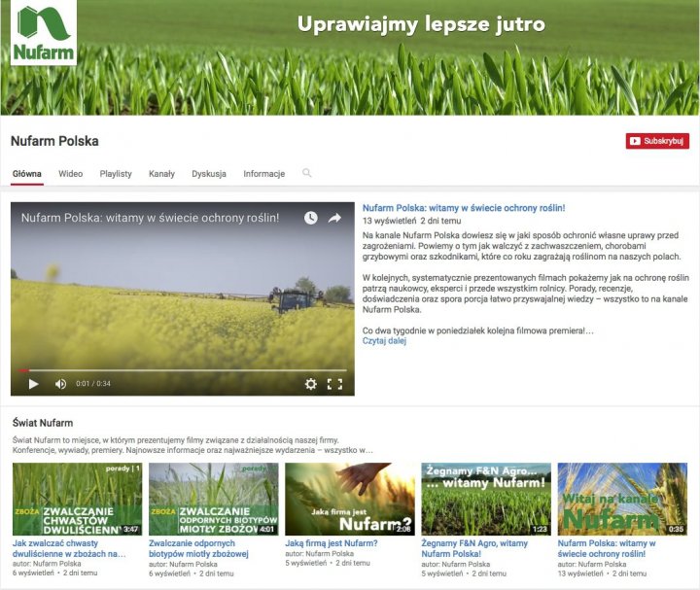Open thumbnail Jaką firmą jest Nufarm?

(x=350, y=499)
